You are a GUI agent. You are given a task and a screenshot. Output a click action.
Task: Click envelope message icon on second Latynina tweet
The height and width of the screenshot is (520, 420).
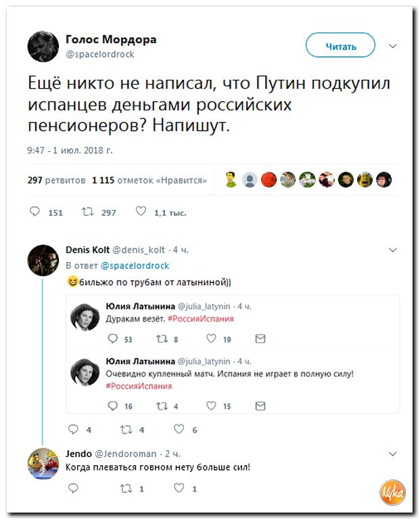[x=260, y=406]
